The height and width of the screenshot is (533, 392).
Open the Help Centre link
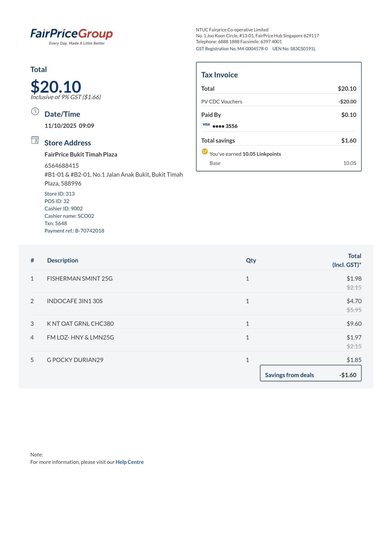click(x=130, y=462)
